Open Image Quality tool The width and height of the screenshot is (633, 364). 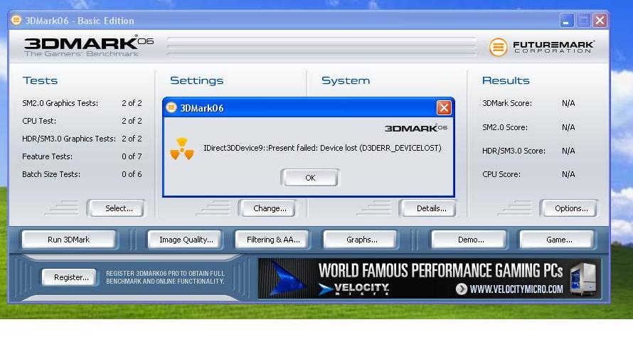coord(186,240)
